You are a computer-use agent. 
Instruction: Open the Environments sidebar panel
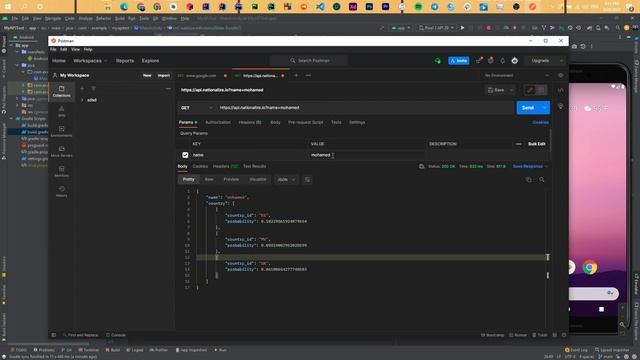[62, 131]
